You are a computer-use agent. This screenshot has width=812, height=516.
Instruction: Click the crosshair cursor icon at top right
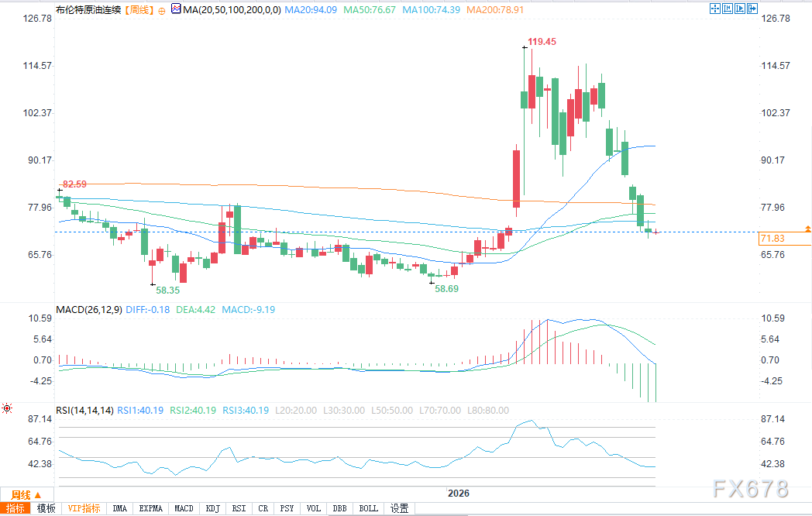tap(715, 9)
